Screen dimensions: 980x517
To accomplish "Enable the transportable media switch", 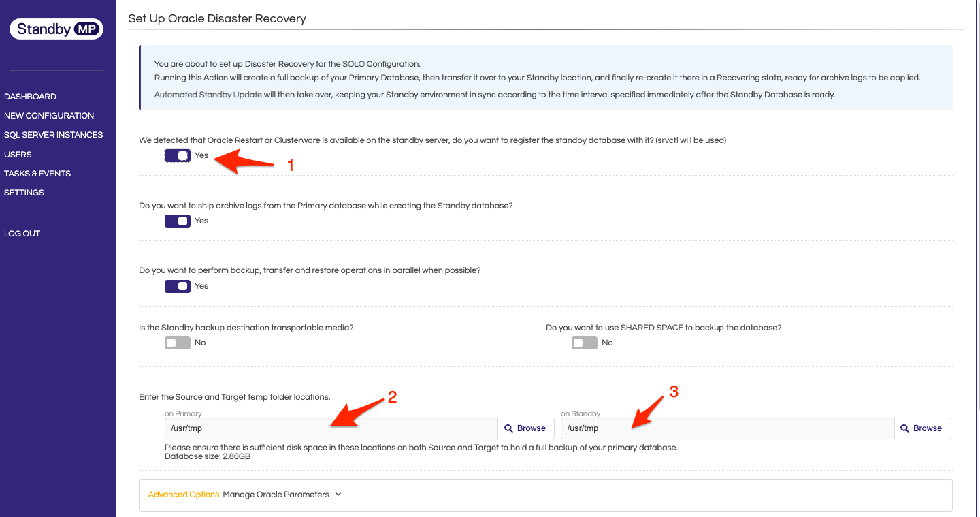I will coord(178,343).
